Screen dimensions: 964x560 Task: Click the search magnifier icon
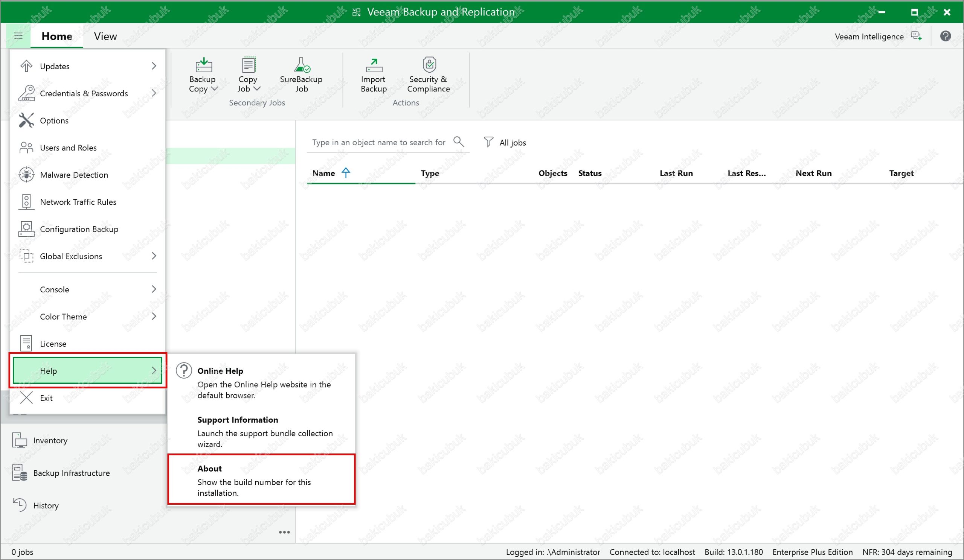pos(458,142)
